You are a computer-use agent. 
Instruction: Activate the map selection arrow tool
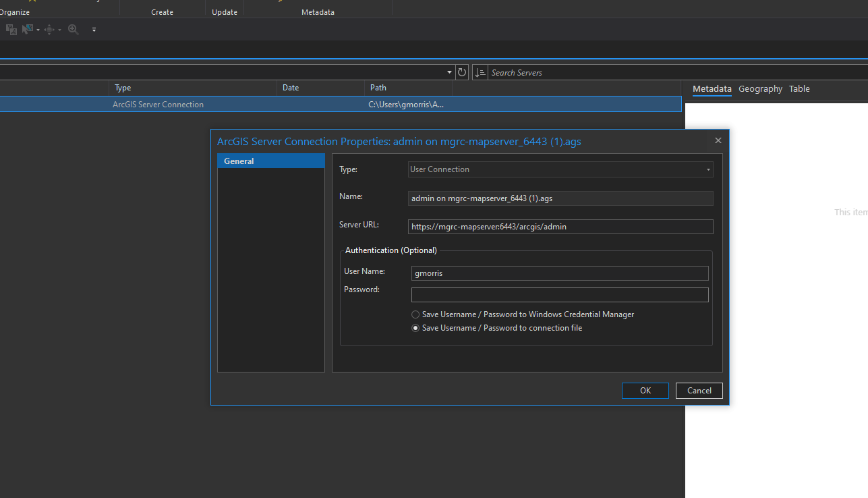pyautogui.click(x=26, y=29)
